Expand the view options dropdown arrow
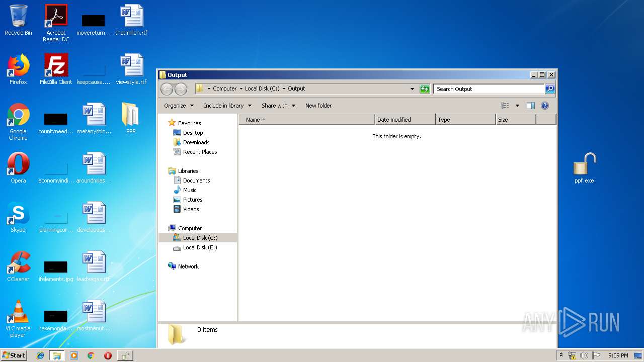 click(x=517, y=106)
